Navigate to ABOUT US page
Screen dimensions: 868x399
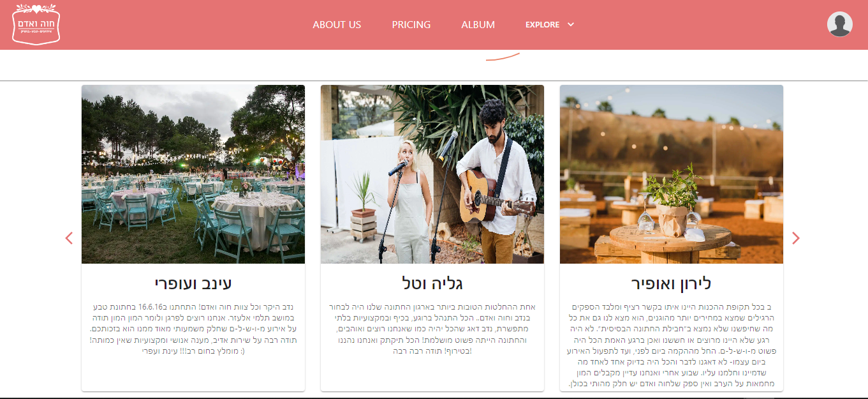[337, 24]
